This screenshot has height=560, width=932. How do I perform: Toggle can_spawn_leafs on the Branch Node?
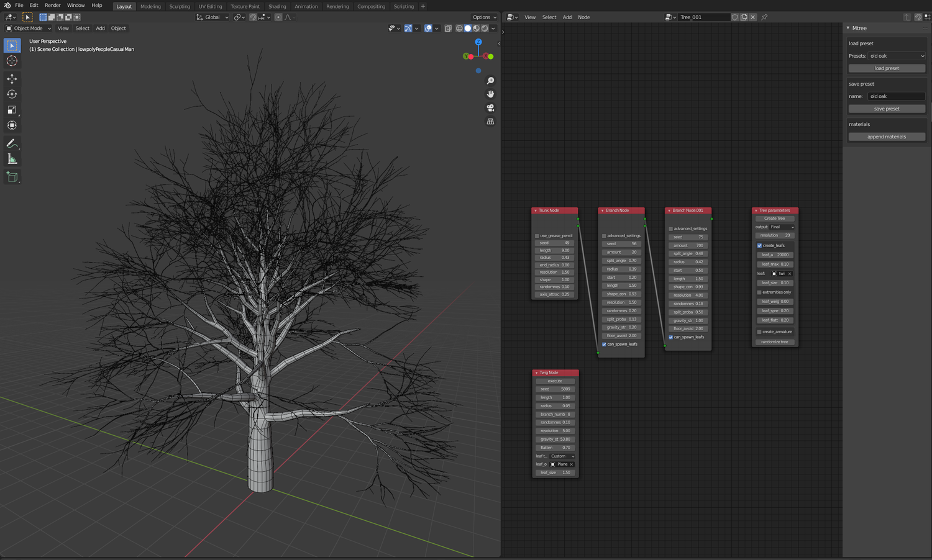point(603,344)
